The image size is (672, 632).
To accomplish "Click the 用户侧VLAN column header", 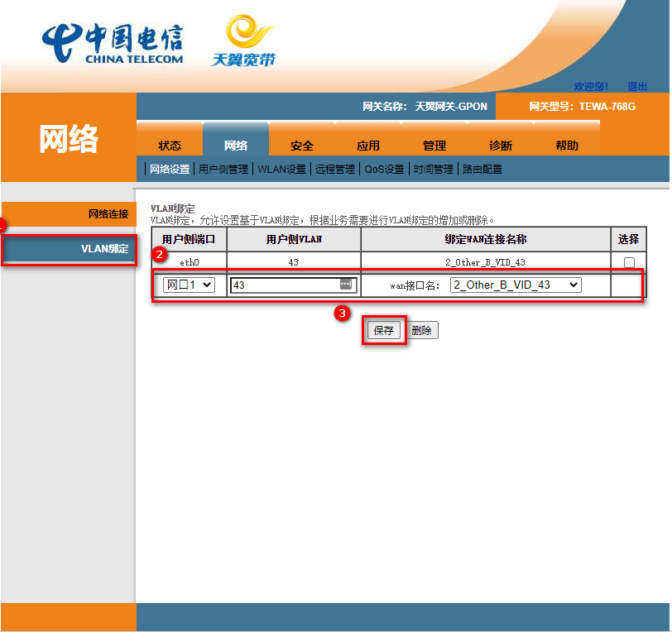I will point(294,239).
